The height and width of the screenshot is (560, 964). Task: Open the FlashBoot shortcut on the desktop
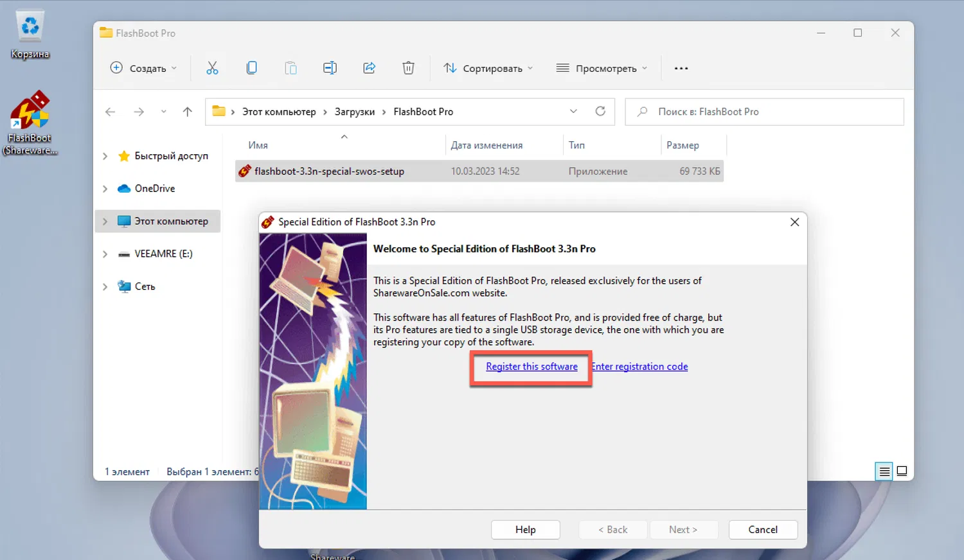[x=30, y=110]
